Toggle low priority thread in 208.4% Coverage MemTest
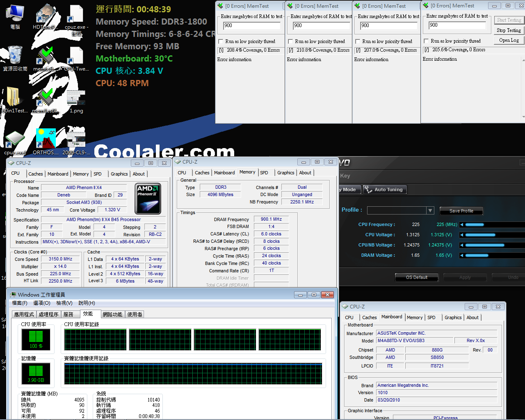The width and height of the screenshot is (525, 420). coord(221,41)
